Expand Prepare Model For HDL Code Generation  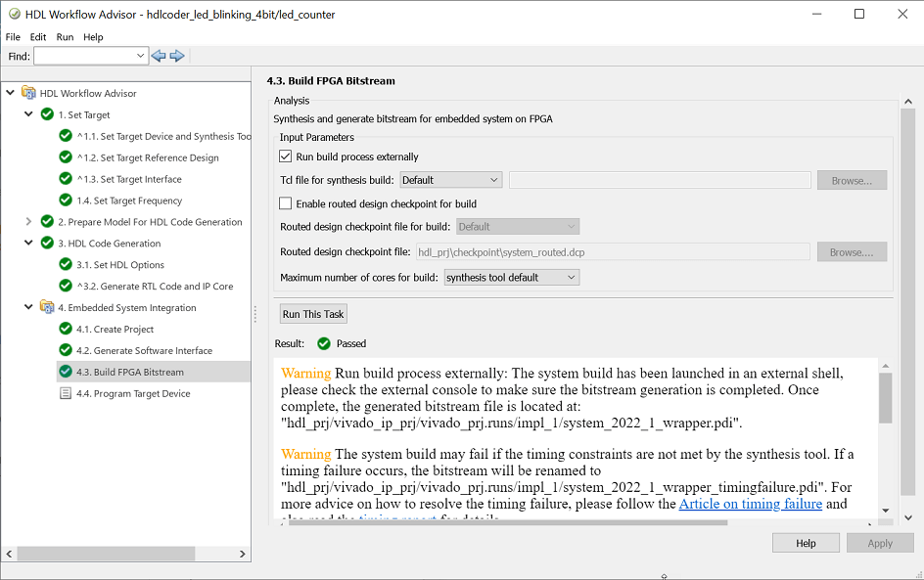click(28, 222)
